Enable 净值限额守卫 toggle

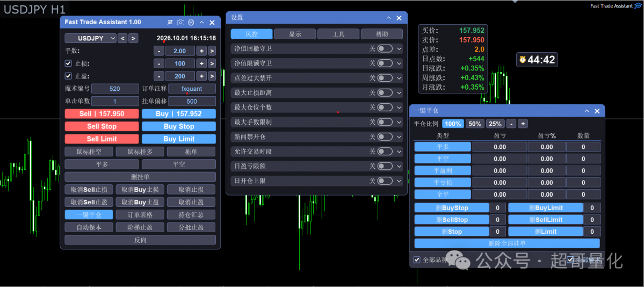[x=385, y=63]
